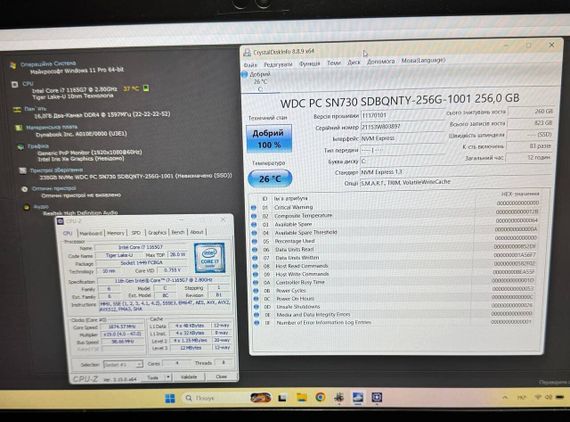
Task: Click the status icon for Power On Hours
Action: pos(256,299)
